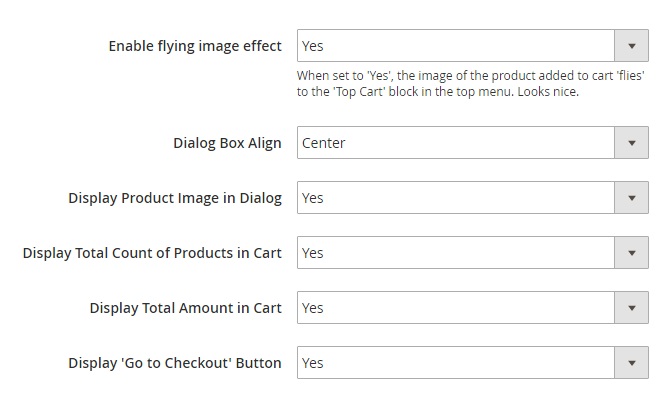Click the 'Display Total Amount in Cart' label

click(x=185, y=308)
